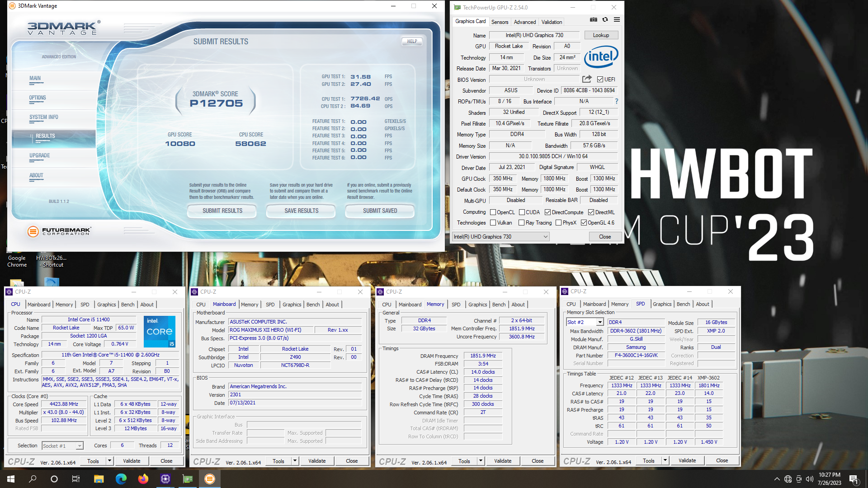Viewport: 868px width, 488px height.
Task: Open File Explorer from the taskbar
Action: tap(99, 479)
